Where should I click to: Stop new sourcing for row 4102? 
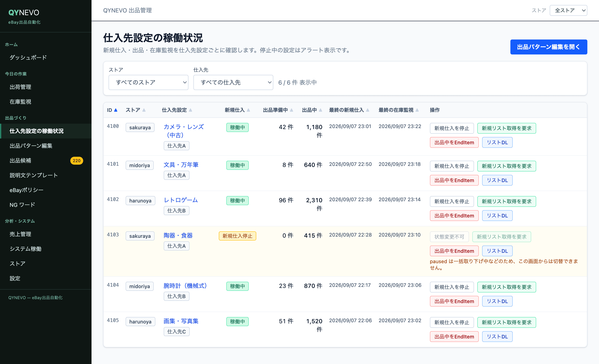point(452,201)
